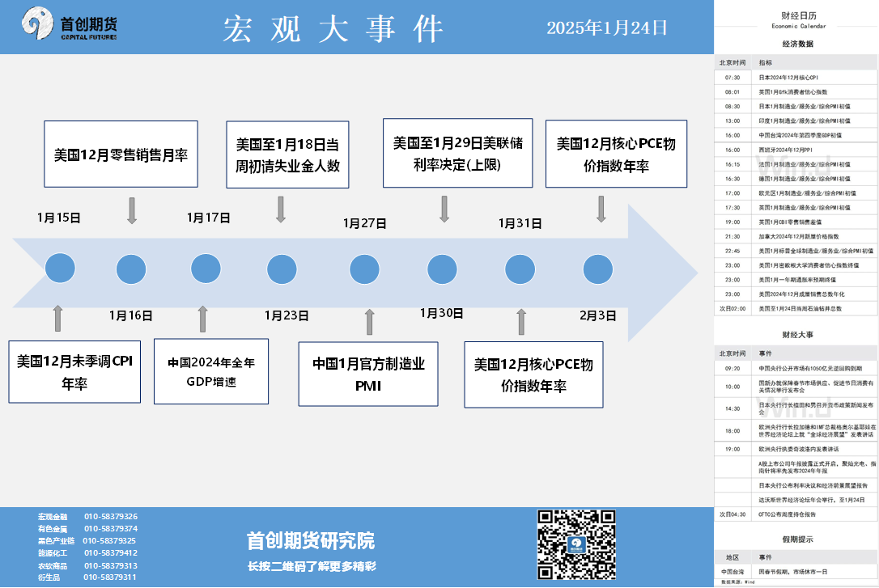Image resolution: width=879 pixels, height=588 pixels.
Task: Select the timeline dot for 1月31日
Action: tap(520, 269)
